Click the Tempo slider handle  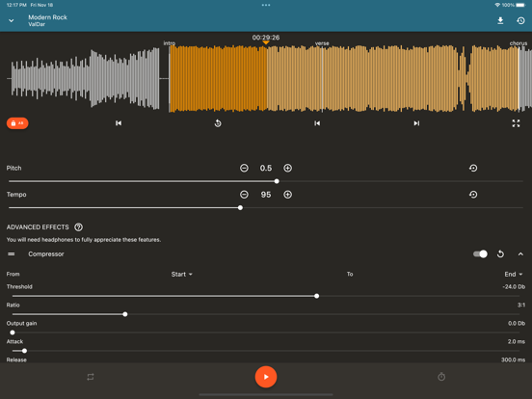(240, 207)
